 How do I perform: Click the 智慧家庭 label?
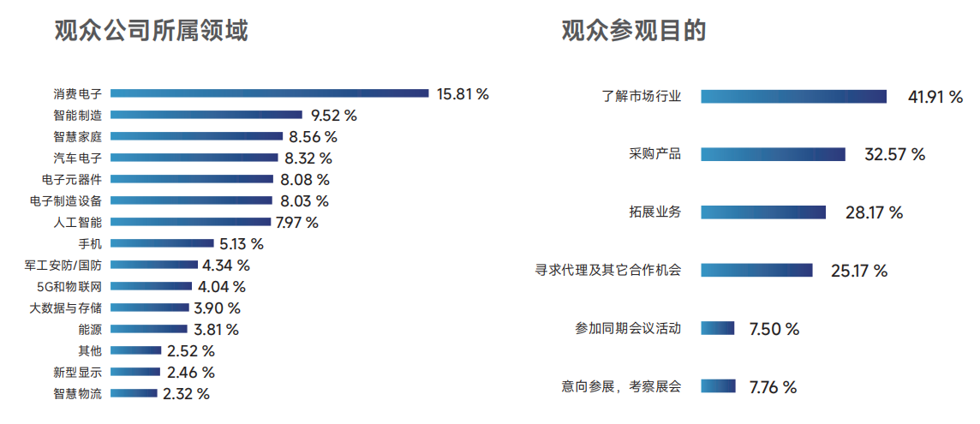pos(77,136)
